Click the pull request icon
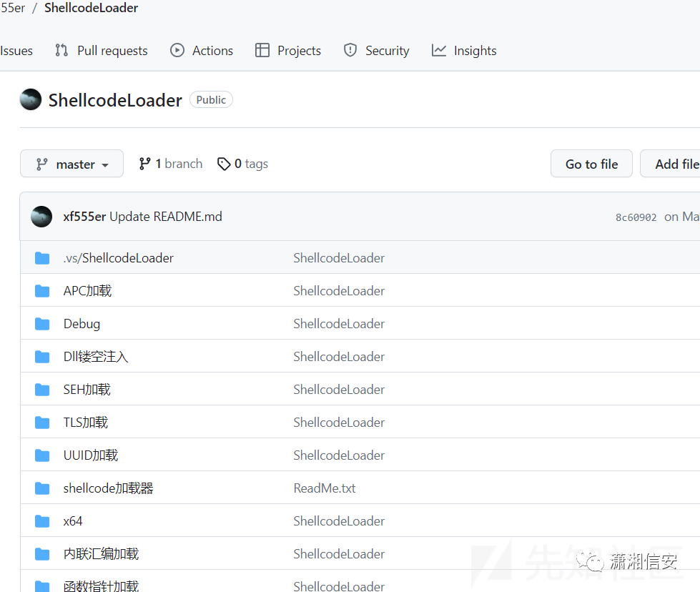The height and width of the screenshot is (592, 700). coord(61,51)
